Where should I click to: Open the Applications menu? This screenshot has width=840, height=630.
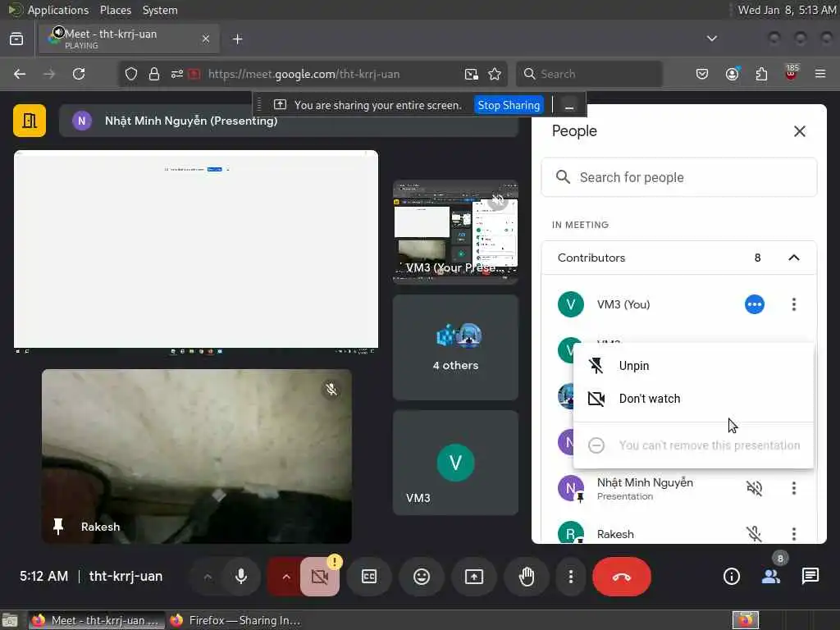click(x=58, y=10)
